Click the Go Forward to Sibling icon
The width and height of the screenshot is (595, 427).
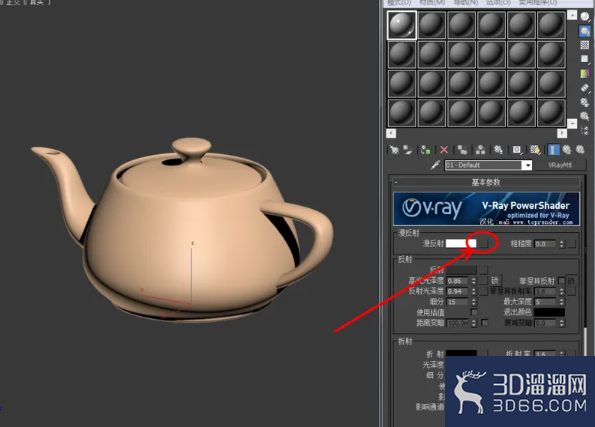(x=580, y=150)
